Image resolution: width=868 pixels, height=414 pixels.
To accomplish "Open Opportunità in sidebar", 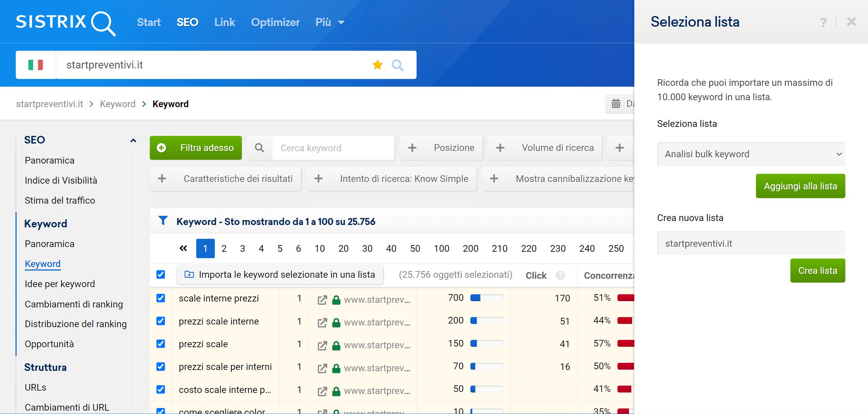I will pos(49,344).
